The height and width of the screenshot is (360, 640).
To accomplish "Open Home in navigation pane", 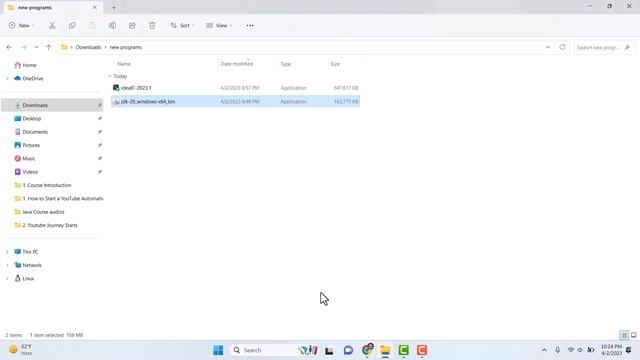I will (29, 65).
